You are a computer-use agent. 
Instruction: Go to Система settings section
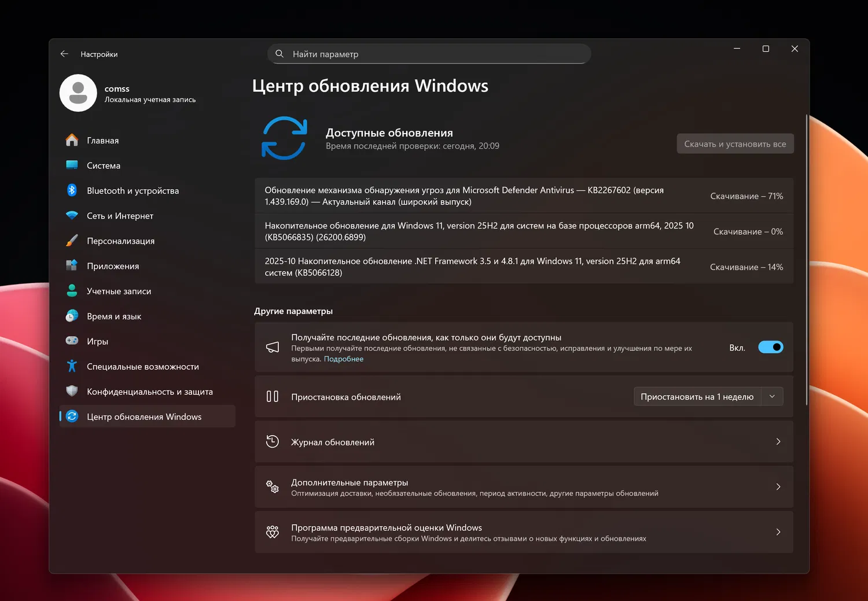(148, 165)
